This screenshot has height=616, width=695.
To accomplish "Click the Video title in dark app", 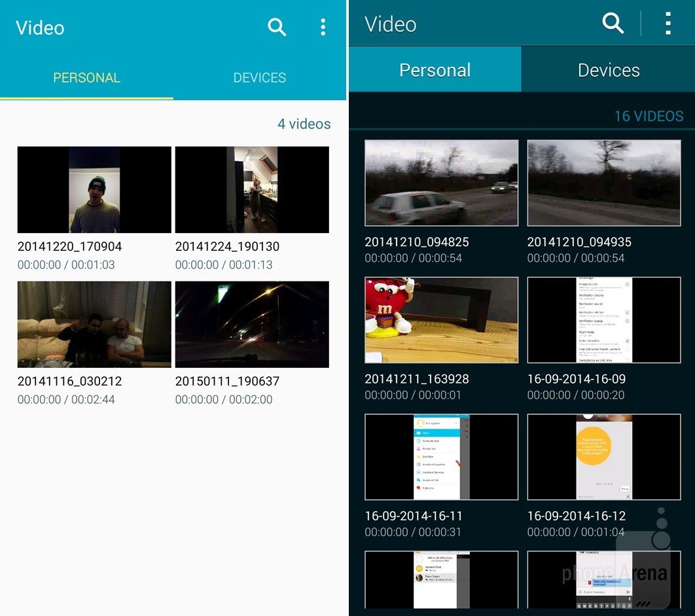I will 390,24.
